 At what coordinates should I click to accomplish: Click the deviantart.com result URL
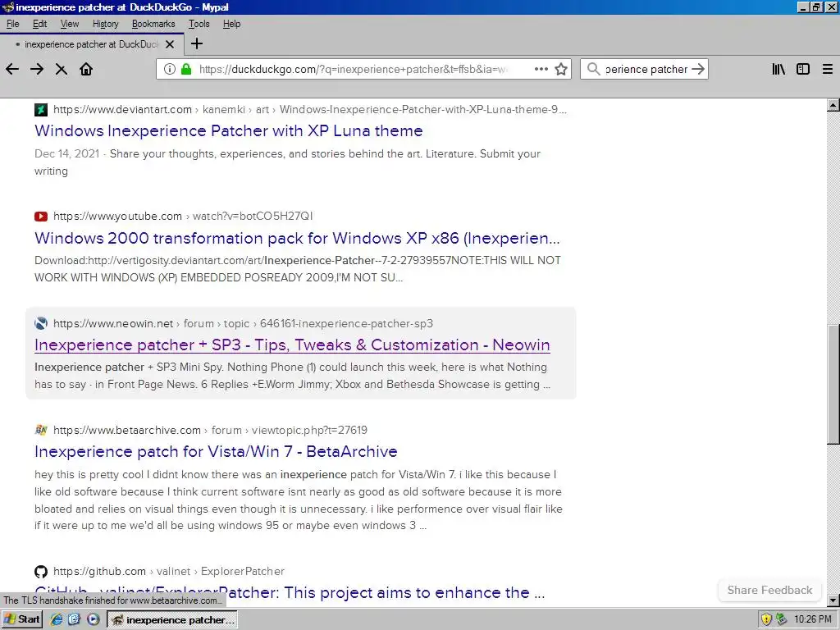[310, 110]
